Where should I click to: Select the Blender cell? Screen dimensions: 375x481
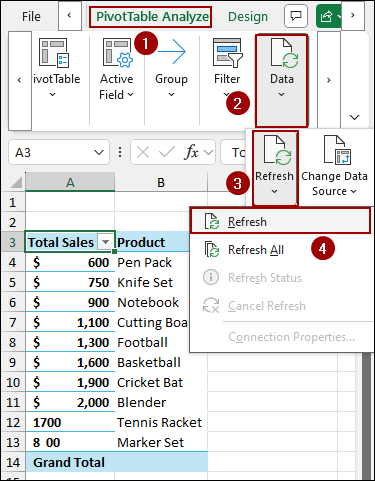pos(161,402)
